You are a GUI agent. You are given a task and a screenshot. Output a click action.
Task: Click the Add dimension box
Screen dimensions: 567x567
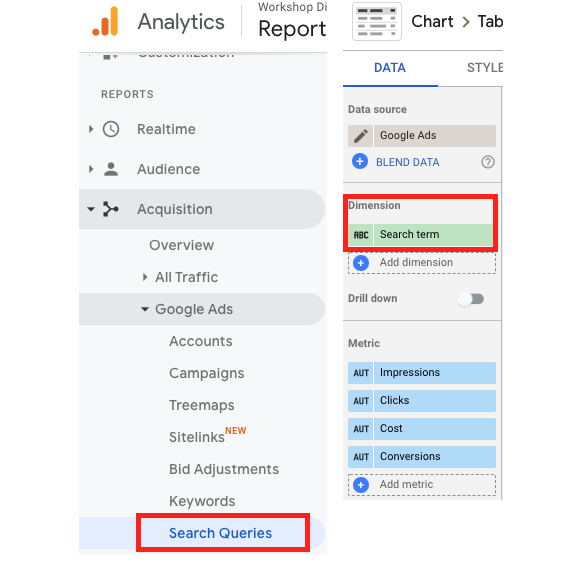click(x=422, y=263)
